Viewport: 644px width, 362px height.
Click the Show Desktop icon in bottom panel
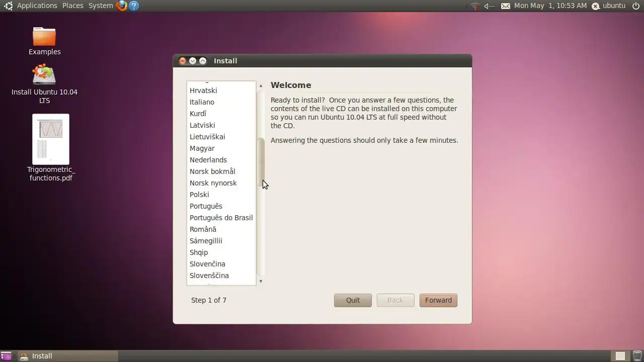6,356
